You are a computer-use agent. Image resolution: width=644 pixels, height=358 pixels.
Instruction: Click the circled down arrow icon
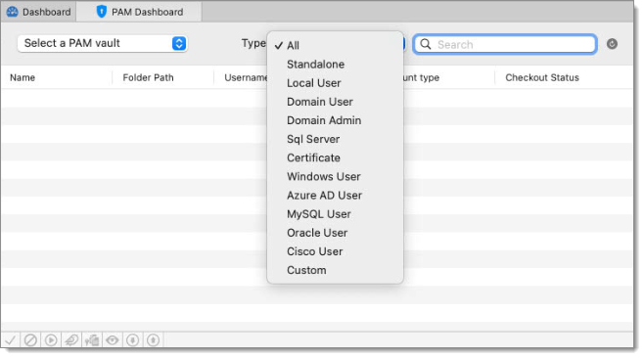coord(133,340)
